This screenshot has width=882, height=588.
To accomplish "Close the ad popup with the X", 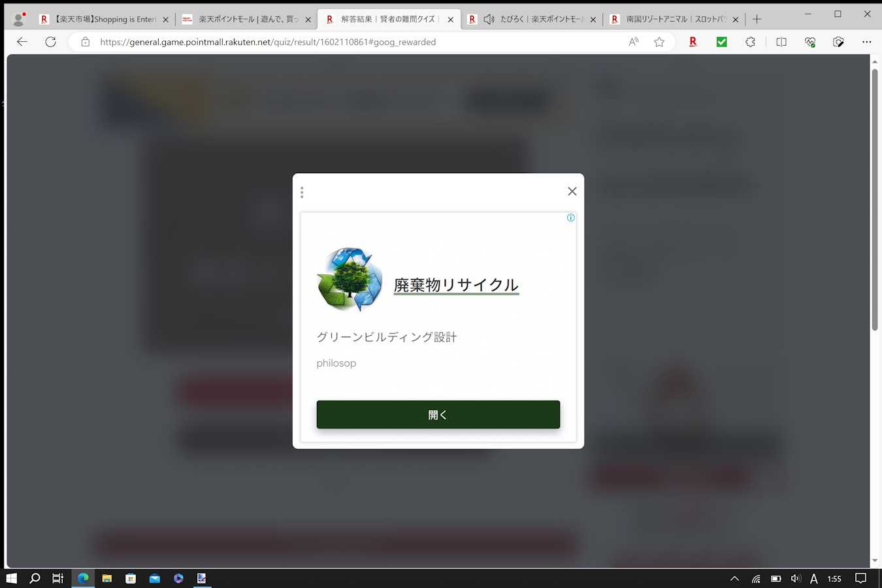I will tap(572, 191).
